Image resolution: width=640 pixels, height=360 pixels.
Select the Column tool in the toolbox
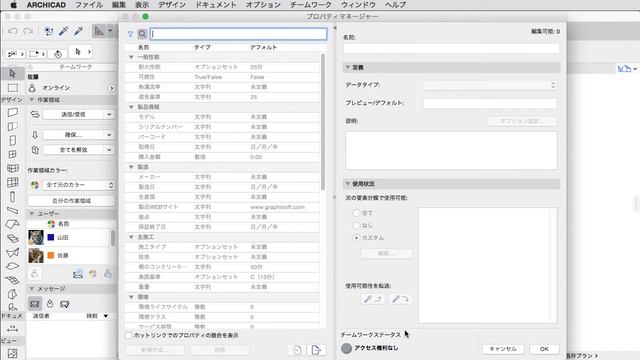click(13, 197)
